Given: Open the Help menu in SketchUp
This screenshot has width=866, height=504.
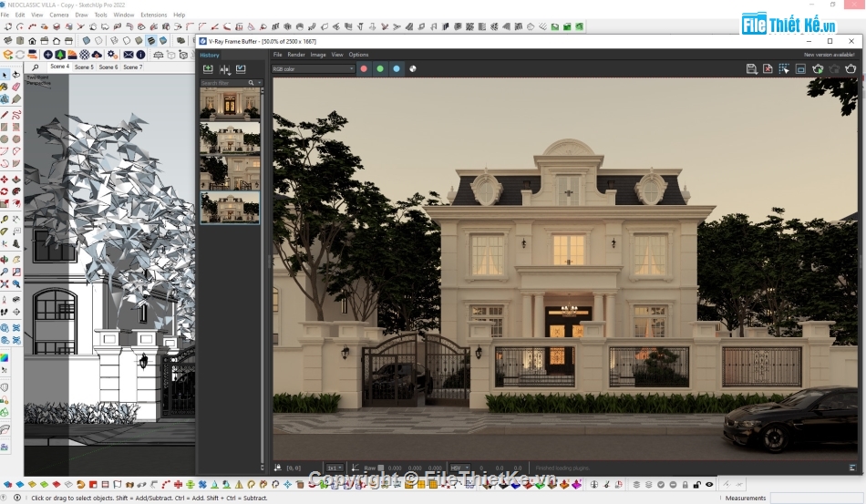Looking at the screenshot, I should (x=179, y=15).
